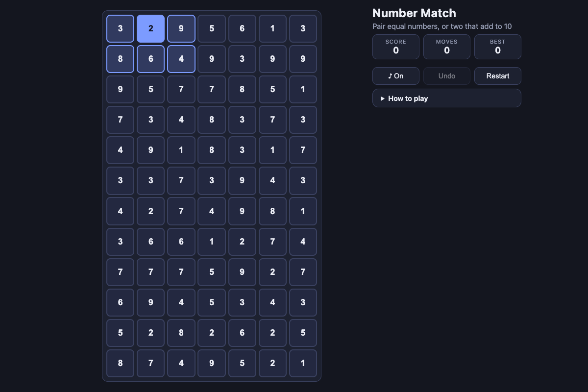Select the 5 tile in the first row
The width and height of the screenshot is (588, 392).
pos(212,28)
